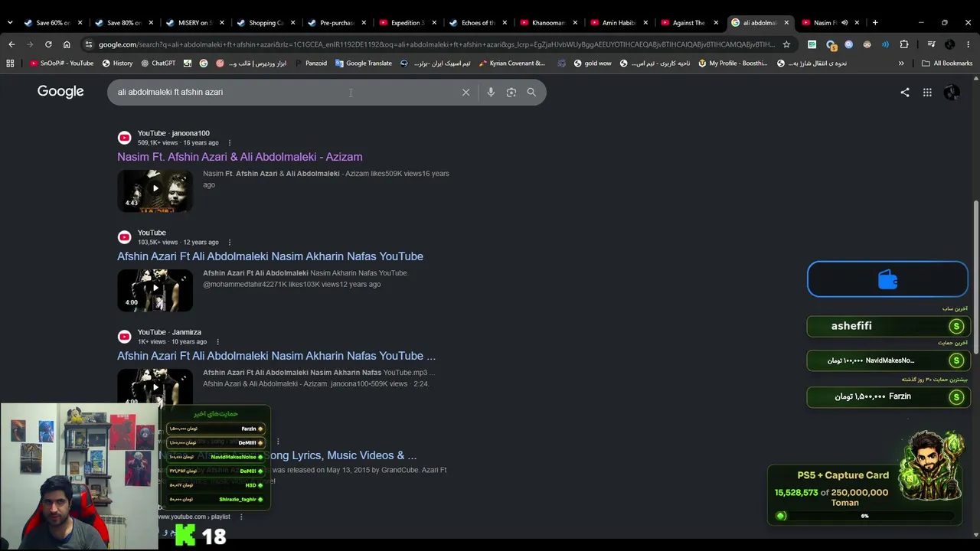980x551 pixels.
Task: Search by image with the lens icon
Action: [511, 93]
